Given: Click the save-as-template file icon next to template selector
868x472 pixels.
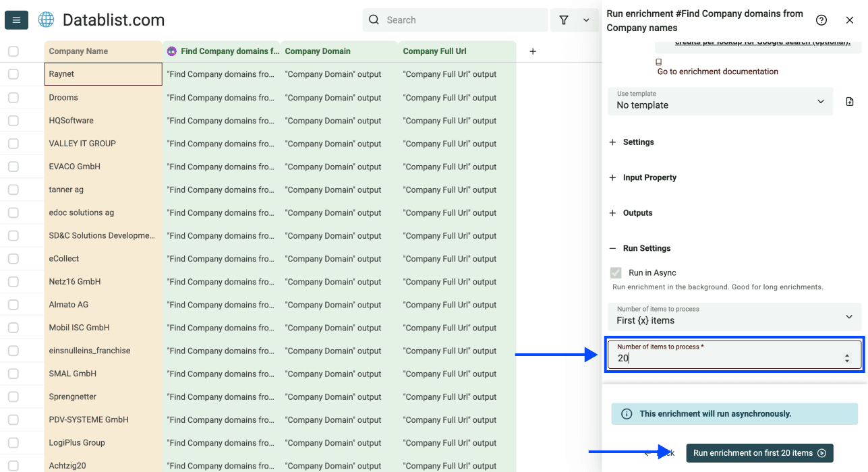Looking at the screenshot, I should pyautogui.click(x=850, y=100).
